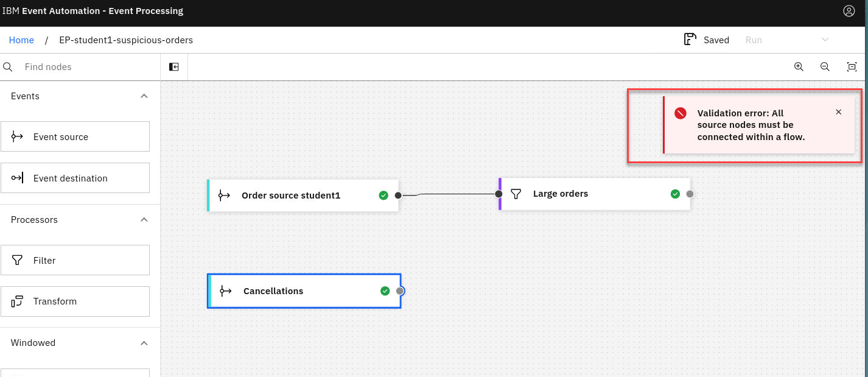This screenshot has width=868, height=377.
Task: Click the Cancellations node output port
Action: (x=399, y=291)
